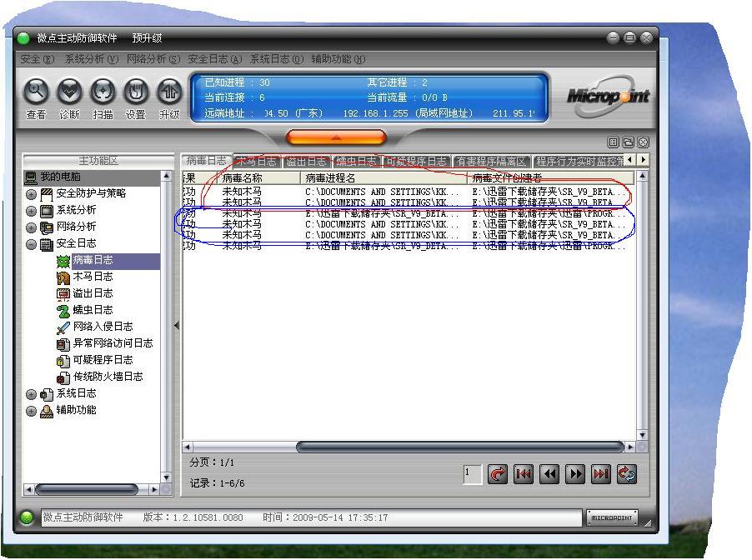Open 异常网络访问日志 in the sidebar tree

tap(113, 343)
